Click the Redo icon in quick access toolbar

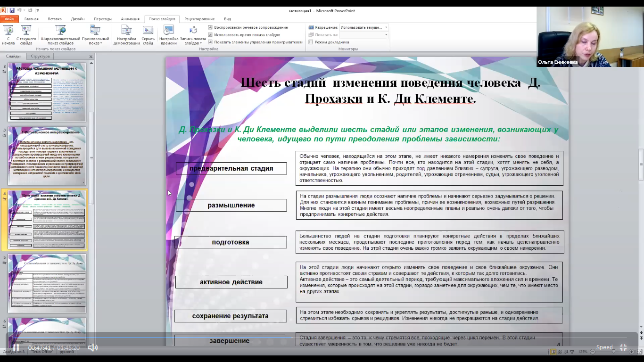(x=30, y=10)
